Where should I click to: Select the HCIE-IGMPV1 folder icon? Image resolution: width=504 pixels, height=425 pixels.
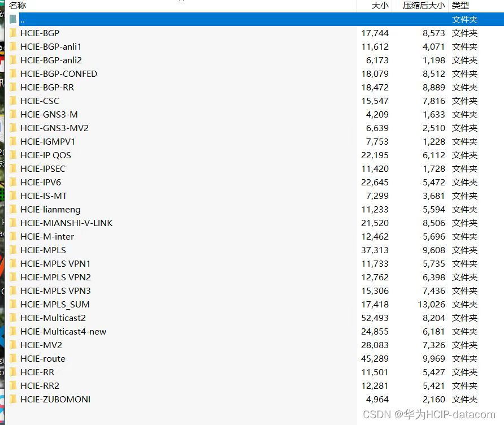(13, 141)
